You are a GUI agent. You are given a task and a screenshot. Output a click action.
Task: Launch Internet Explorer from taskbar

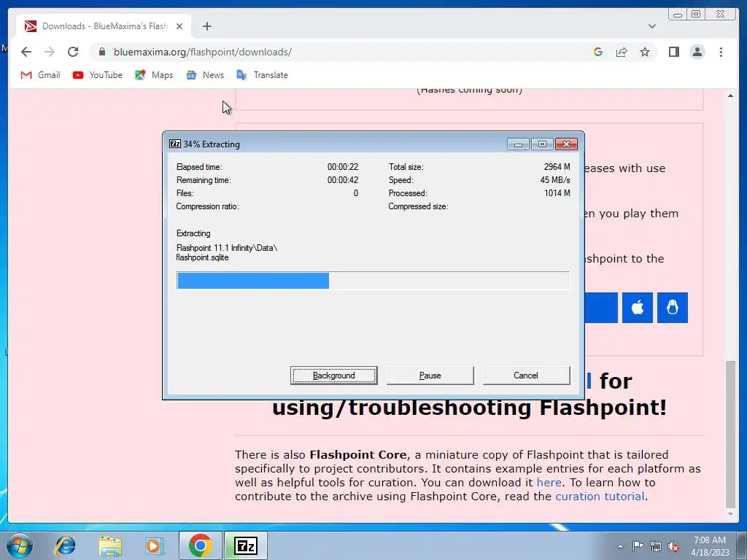pos(65,545)
